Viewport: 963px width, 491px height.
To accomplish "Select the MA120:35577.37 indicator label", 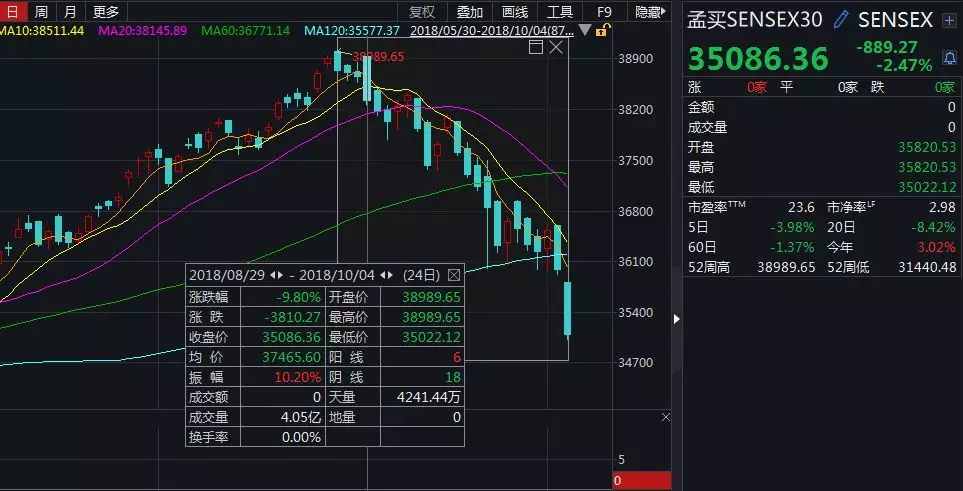I will (x=352, y=30).
